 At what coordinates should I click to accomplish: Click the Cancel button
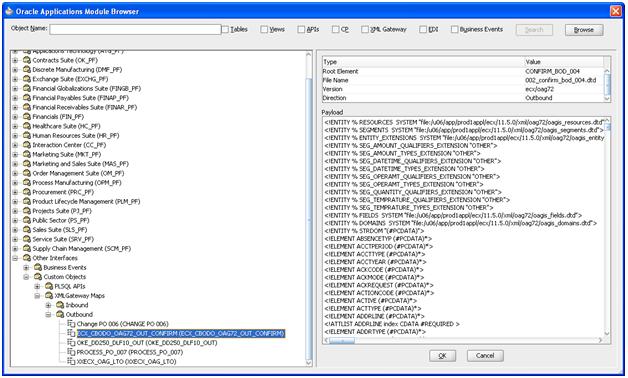(x=485, y=356)
